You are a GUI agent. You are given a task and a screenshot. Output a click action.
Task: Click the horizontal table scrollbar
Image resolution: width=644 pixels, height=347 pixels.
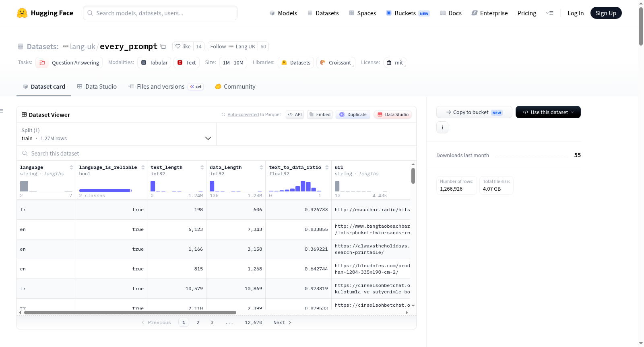click(x=130, y=312)
